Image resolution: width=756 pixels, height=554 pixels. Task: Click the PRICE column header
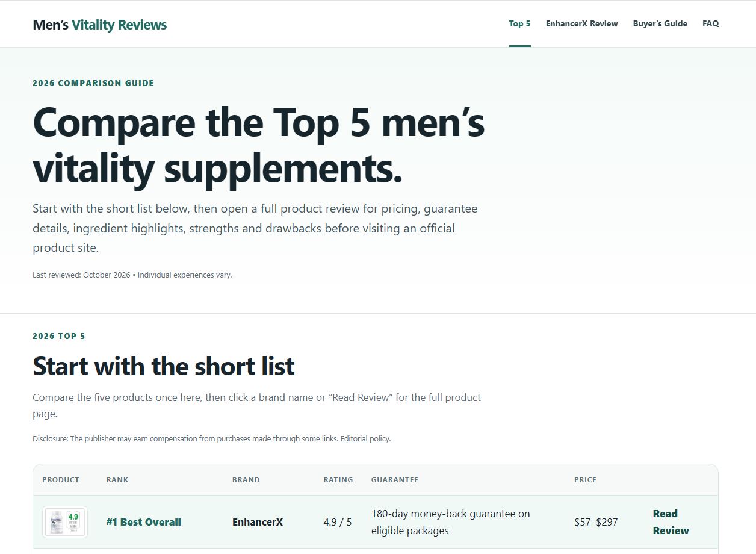[x=585, y=480]
